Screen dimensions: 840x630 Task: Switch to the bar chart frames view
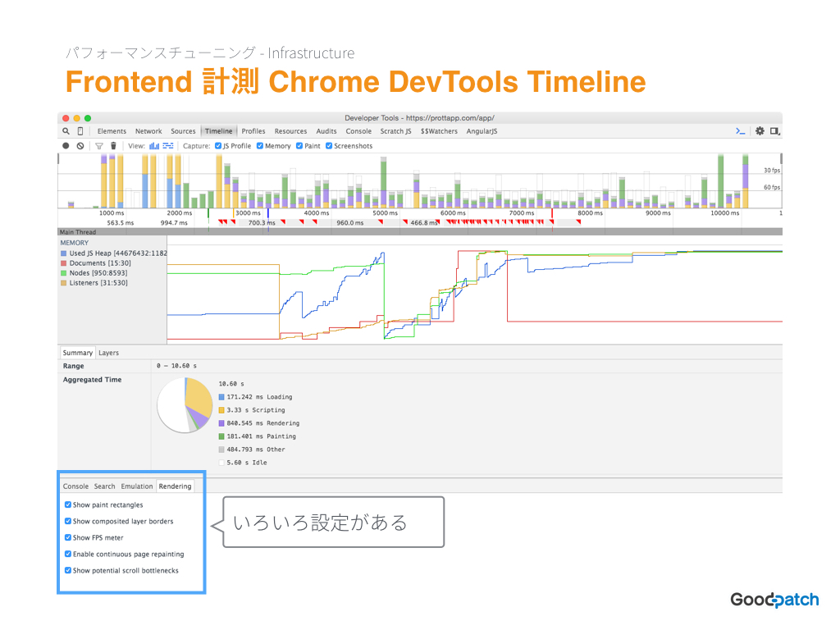click(x=154, y=146)
